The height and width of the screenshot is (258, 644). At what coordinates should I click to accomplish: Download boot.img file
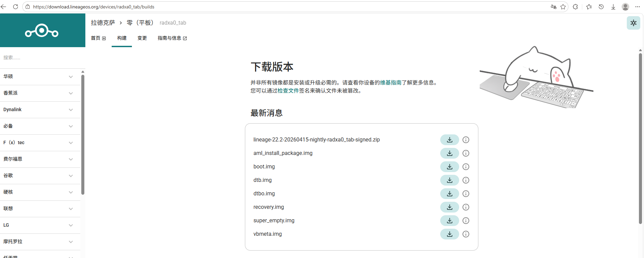click(449, 167)
